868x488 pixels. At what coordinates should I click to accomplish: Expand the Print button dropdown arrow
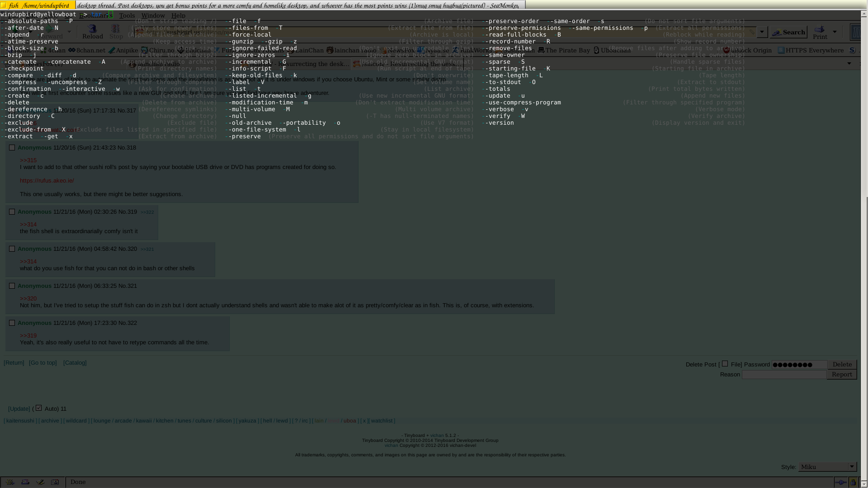point(835,32)
